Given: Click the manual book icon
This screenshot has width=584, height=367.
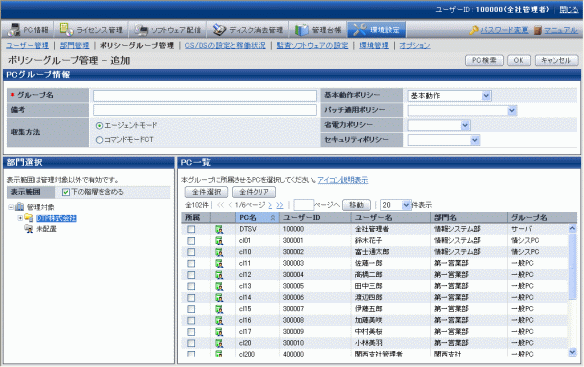Looking at the screenshot, I should (537, 30).
